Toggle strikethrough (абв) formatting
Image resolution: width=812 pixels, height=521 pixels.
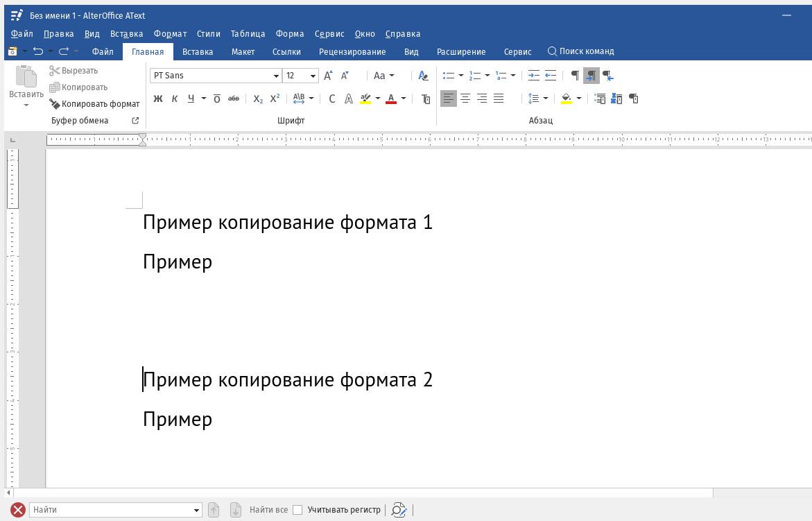(x=234, y=99)
